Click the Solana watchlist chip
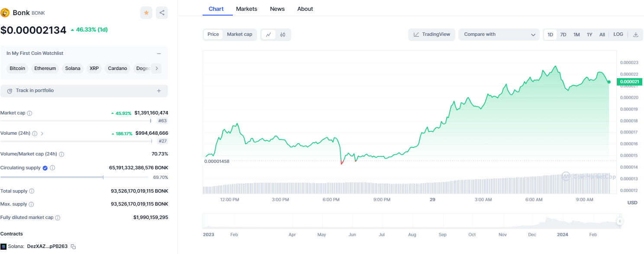 point(73,68)
